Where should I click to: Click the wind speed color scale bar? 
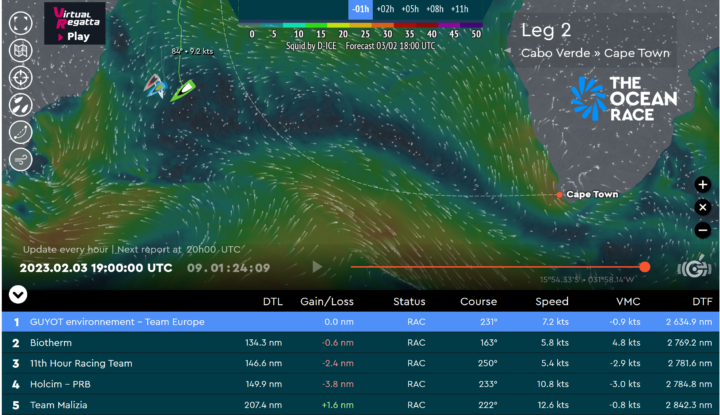(360, 25)
